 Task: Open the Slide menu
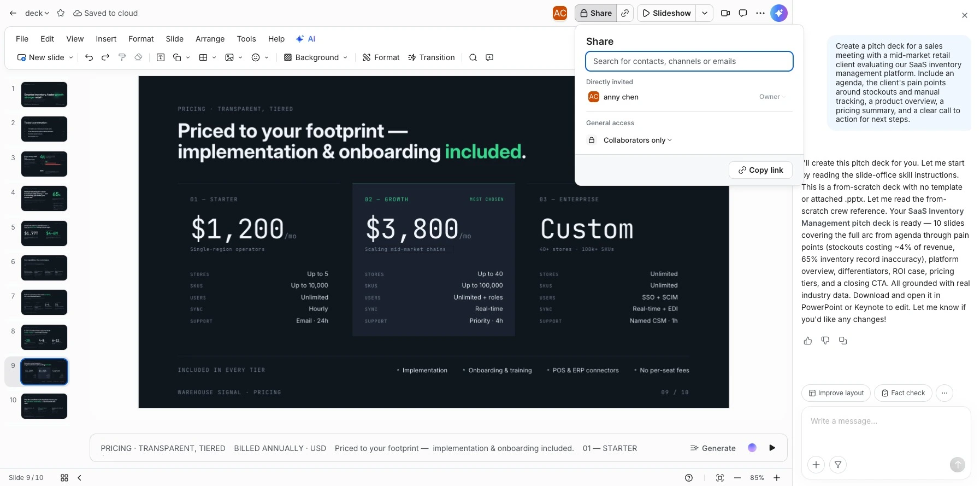coord(175,39)
